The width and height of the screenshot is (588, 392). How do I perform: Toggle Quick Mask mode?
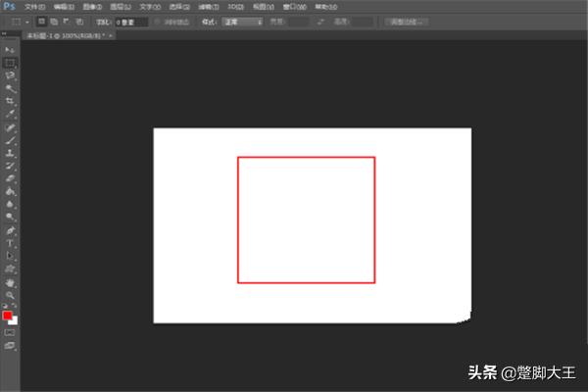click(10, 333)
